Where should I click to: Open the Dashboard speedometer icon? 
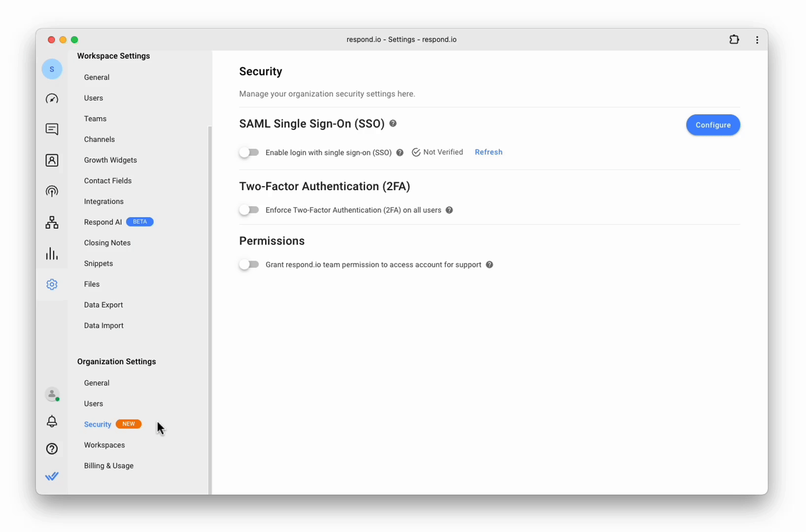[52, 99]
